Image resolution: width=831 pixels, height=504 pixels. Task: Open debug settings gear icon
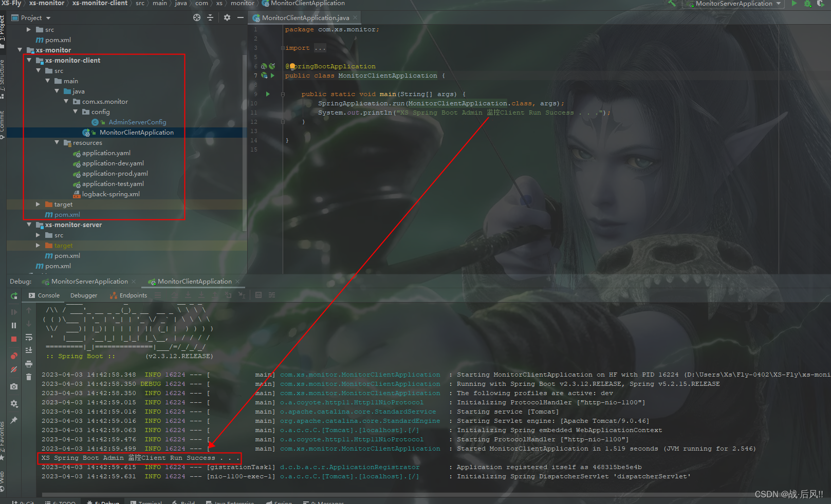click(x=14, y=403)
